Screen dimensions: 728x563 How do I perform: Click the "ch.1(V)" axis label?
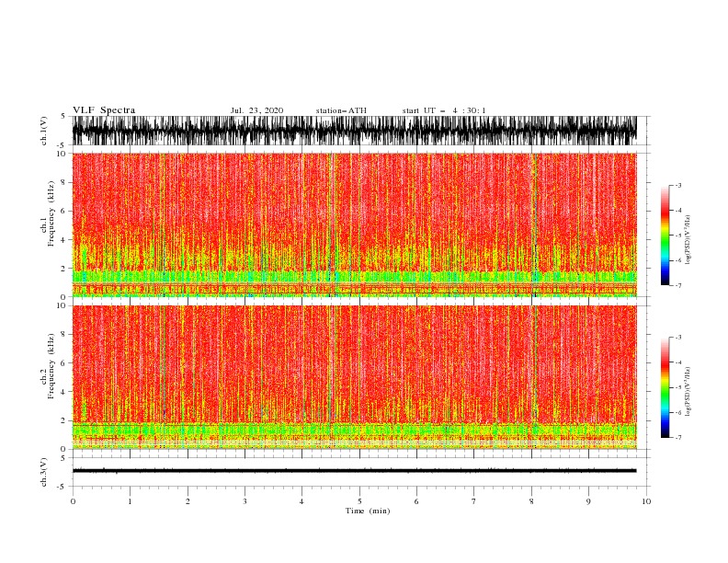[44, 131]
